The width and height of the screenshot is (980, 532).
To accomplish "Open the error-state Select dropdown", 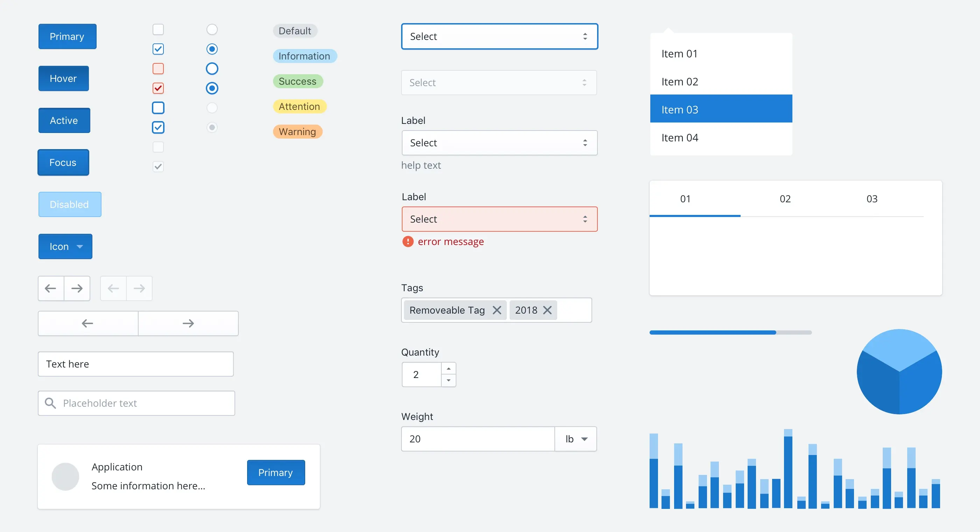I will coord(499,219).
